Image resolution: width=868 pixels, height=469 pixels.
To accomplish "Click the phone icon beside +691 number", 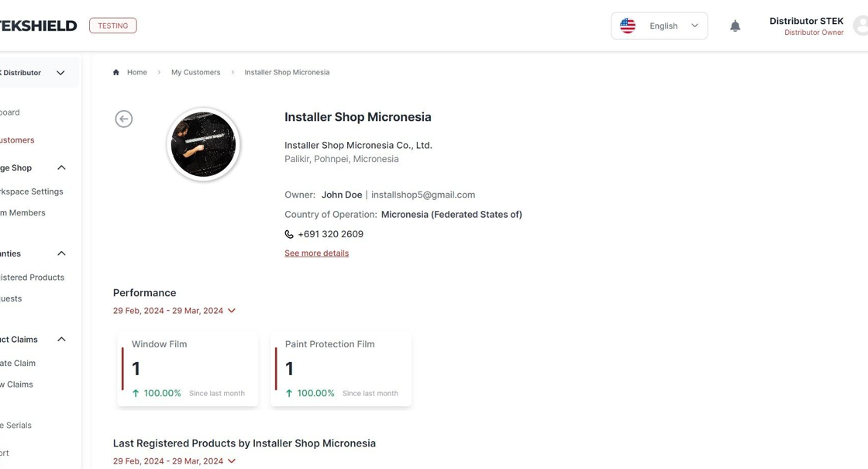I will point(289,234).
